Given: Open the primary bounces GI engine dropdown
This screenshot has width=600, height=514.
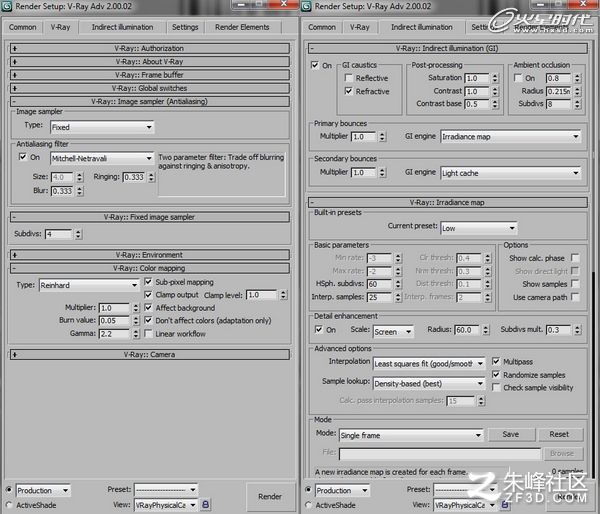Looking at the screenshot, I should pyautogui.click(x=510, y=137).
